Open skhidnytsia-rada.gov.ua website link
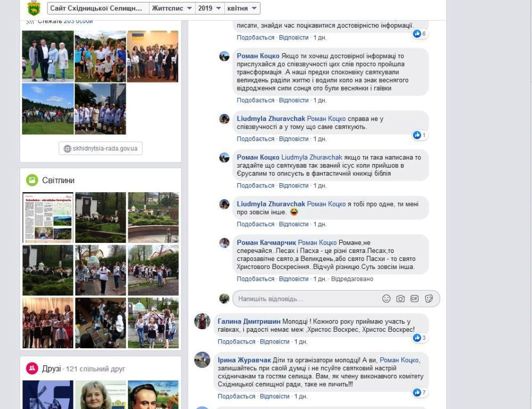 point(101,149)
